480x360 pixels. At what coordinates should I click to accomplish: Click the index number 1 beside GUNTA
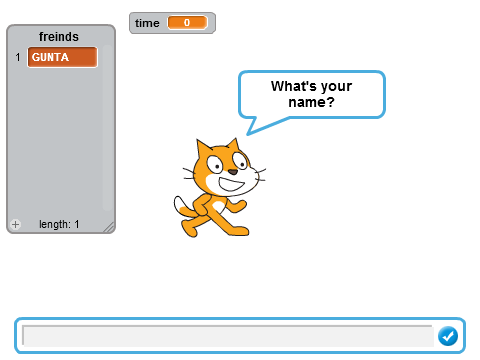coord(18,57)
